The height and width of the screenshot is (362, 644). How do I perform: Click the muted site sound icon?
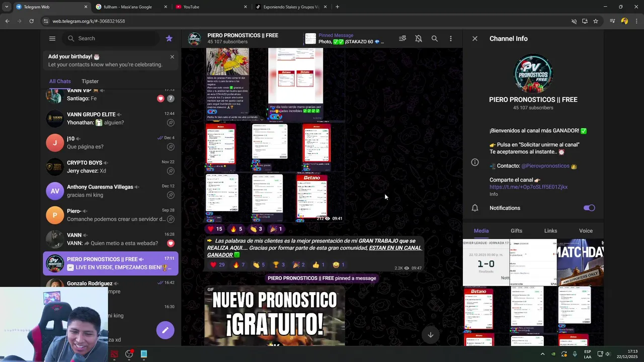(574, 21)
